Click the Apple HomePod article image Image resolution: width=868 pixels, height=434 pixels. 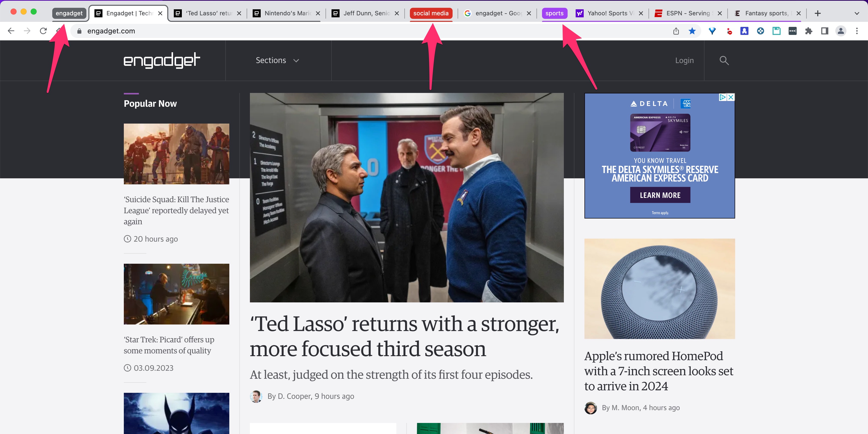(659, 289)
